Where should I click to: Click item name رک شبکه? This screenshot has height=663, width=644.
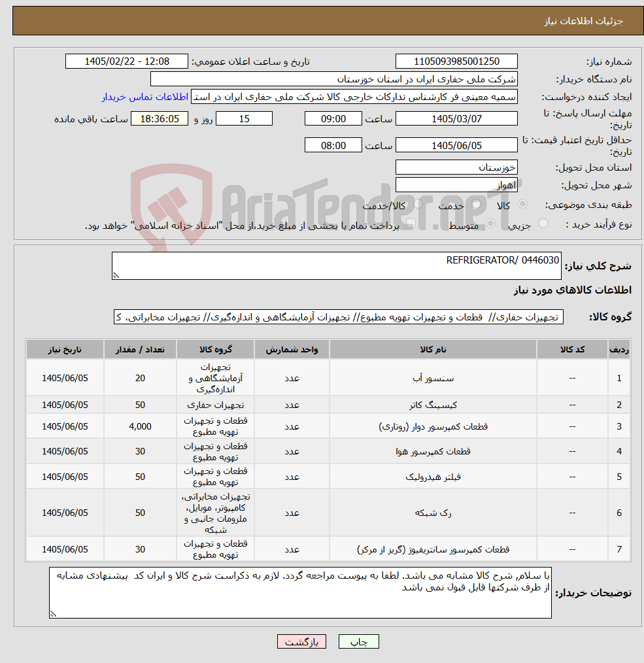pos(433,513)
